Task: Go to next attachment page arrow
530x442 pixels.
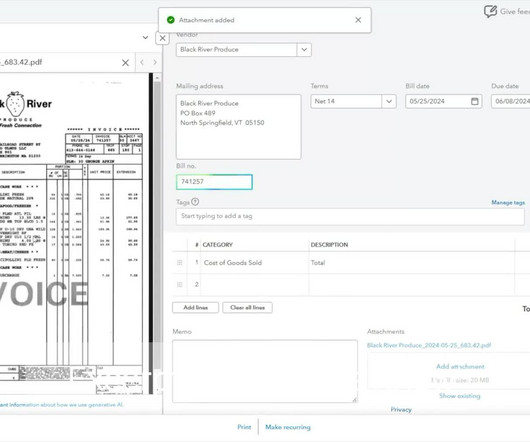Action: 155,62
